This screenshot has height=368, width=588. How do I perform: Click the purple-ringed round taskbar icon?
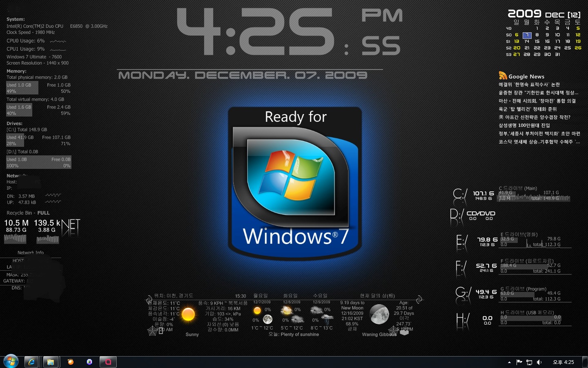coord(89,361)
